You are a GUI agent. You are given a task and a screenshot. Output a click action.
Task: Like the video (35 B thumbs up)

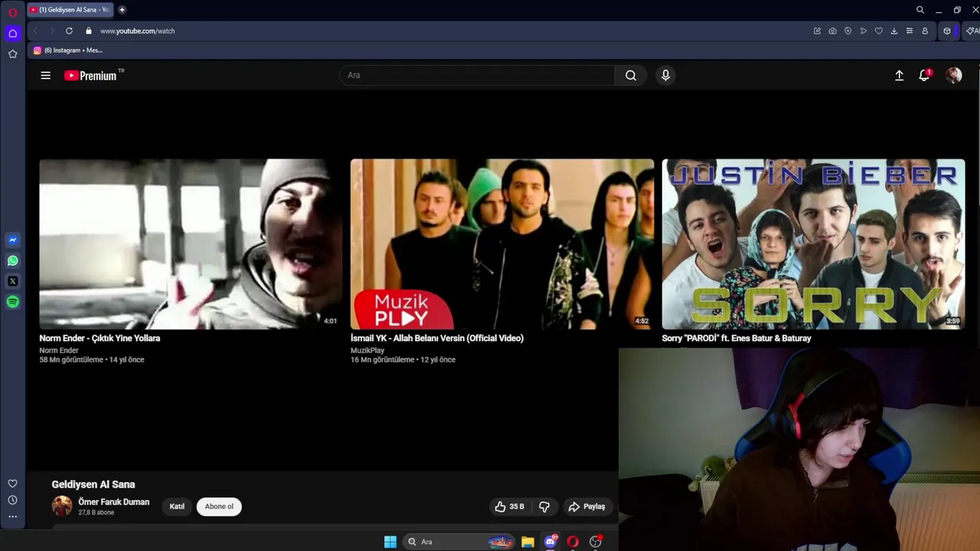coord(510,507)
